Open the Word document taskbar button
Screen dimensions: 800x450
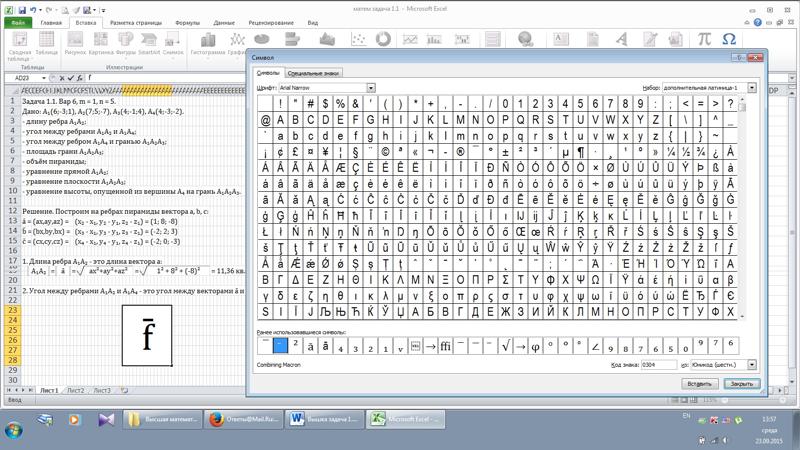(x=325, y=419)
